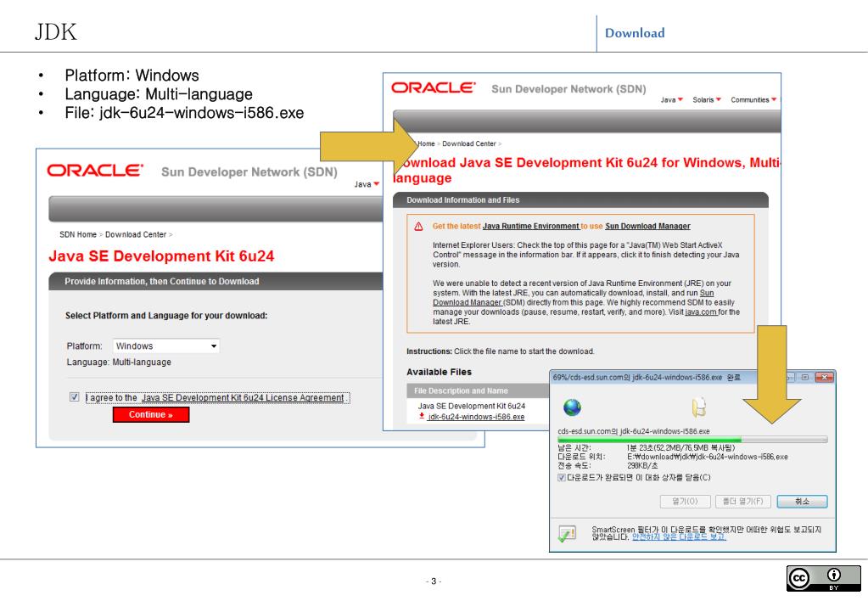
Task: Click the Creative Commons license badge
Action: point(823,578)
